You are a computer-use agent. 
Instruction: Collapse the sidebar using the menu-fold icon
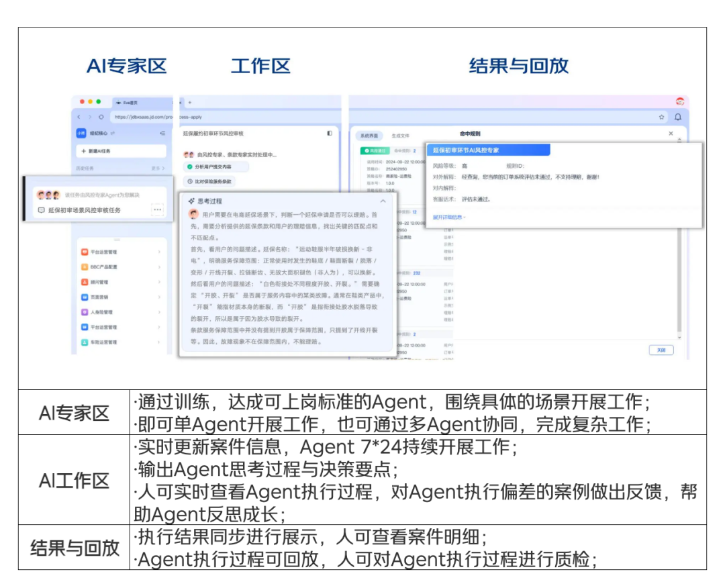click(x=162, y=133)
